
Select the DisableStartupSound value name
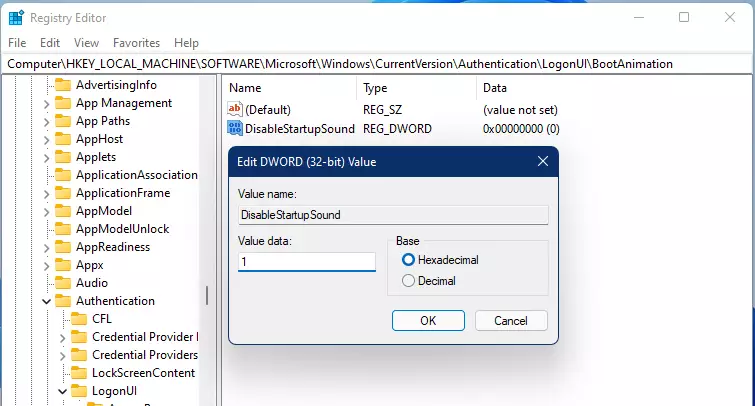click(x=299, y=129)
